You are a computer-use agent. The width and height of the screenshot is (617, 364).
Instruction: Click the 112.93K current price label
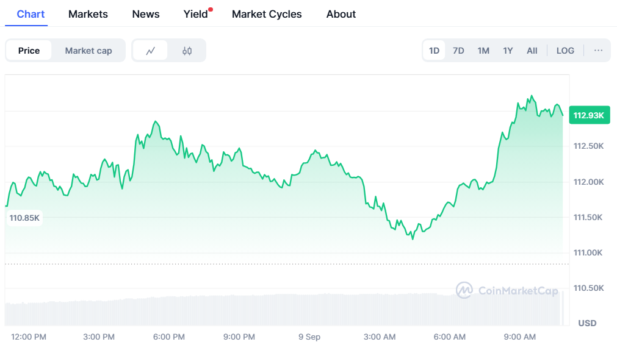point(588,115)
